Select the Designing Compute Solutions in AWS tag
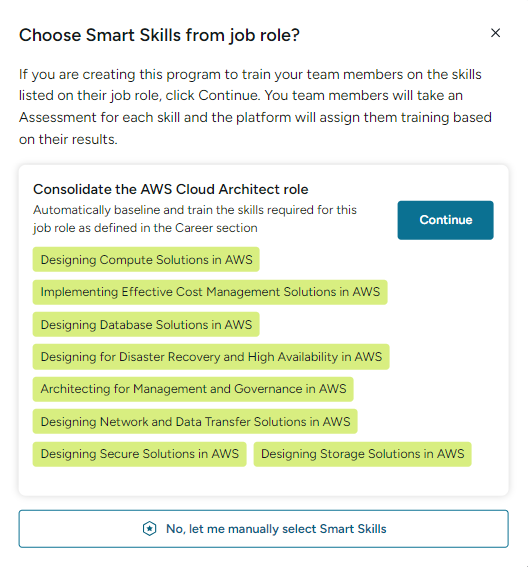Viewport: 528px width, 567px height. coord(146,259)
